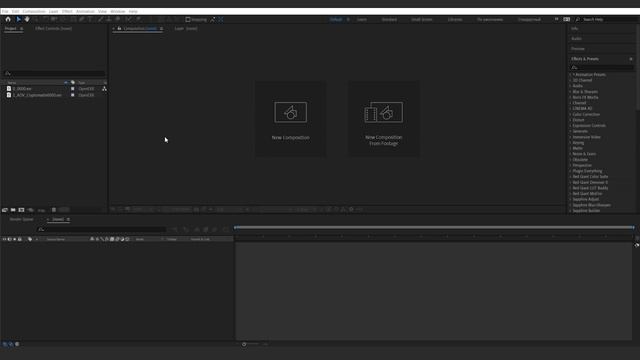Viewport: 640px width, 360px height.
Task: Open the Window menu
Action: pos(118,11)
